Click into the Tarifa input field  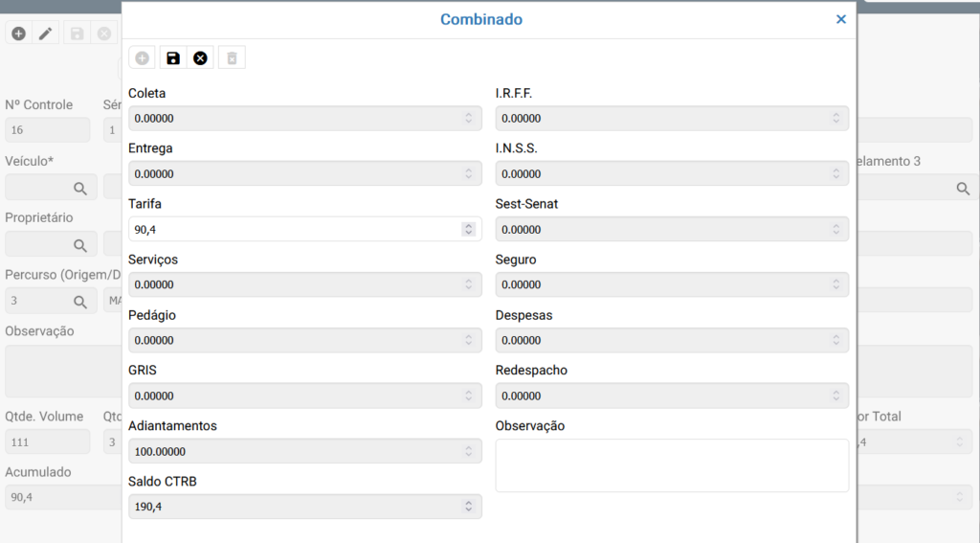(x=292, y=229)
